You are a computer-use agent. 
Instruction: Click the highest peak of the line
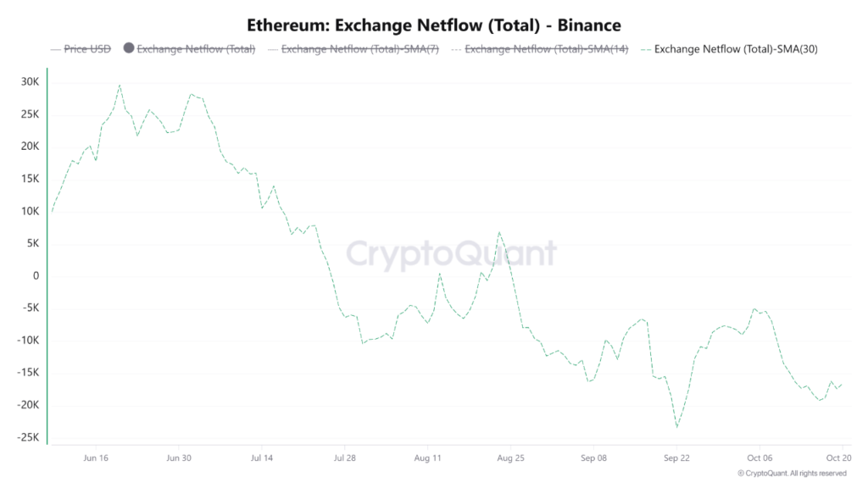tap(120, 85)
